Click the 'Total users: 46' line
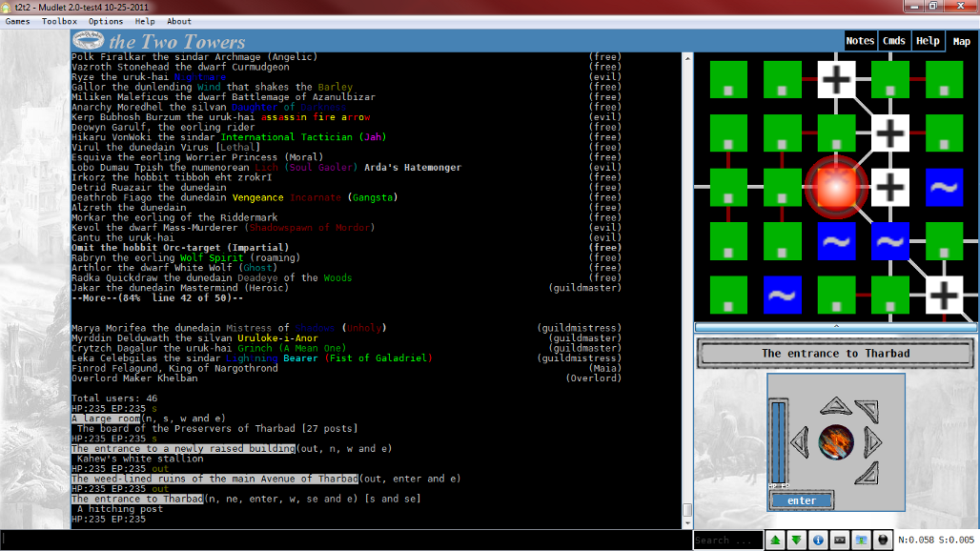Image resolution: width=980 pixels, height=551 pixels. tap(114, 398)
